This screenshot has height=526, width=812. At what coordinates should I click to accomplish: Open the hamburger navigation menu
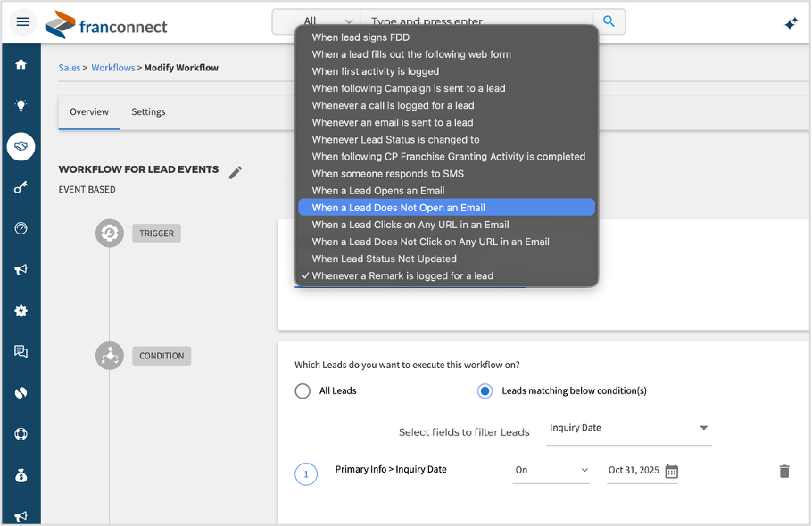click(x=22, y=21)
